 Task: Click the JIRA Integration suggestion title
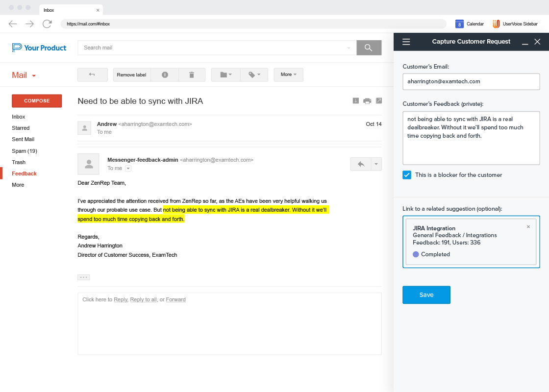434,228
